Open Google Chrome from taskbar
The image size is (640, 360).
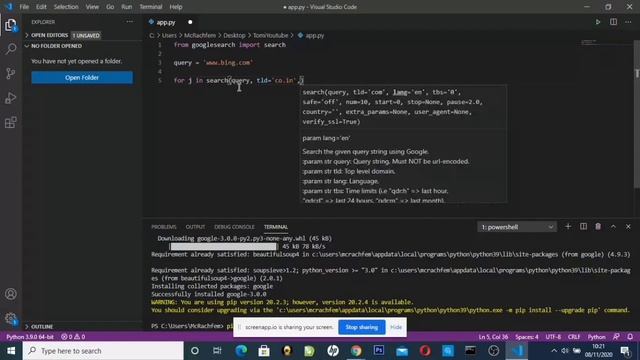356,351
